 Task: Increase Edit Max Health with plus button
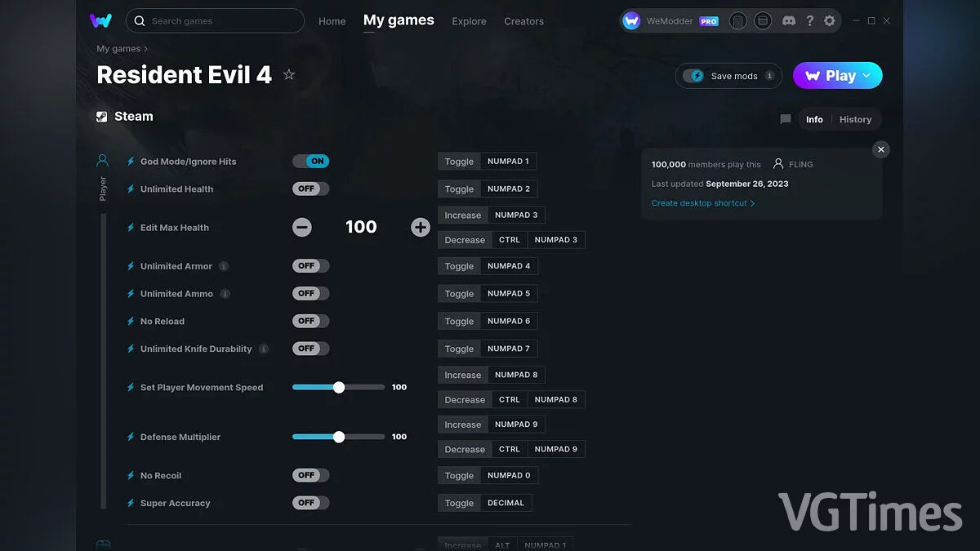tap(421, 228)
